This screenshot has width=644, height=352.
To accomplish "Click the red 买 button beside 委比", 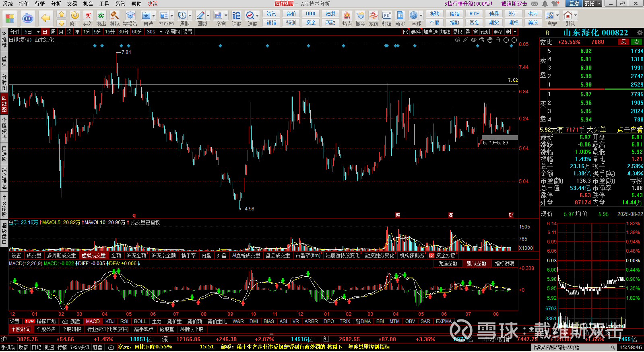I will [623, 42].
